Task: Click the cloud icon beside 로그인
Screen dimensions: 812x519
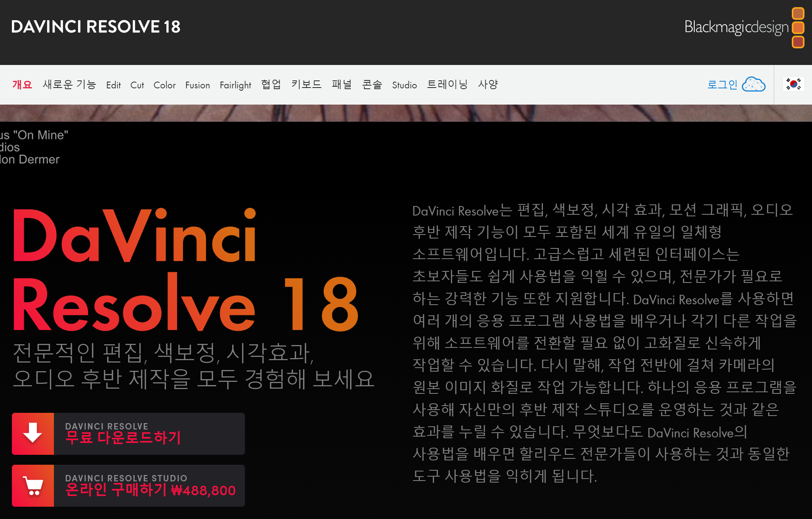Action: point(753,84)
